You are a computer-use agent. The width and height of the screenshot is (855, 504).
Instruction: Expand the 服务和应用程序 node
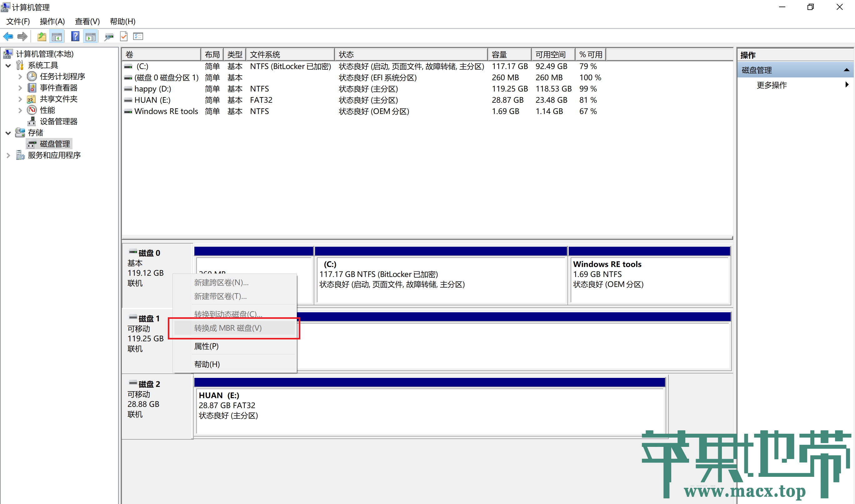tap(8, 155)
